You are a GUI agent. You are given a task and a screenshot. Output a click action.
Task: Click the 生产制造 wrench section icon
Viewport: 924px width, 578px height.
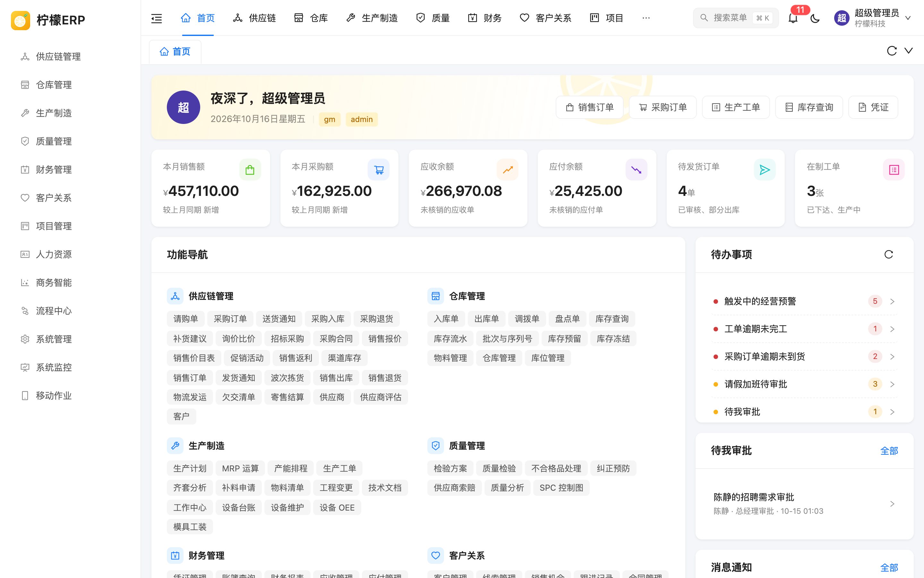point(175,446)
